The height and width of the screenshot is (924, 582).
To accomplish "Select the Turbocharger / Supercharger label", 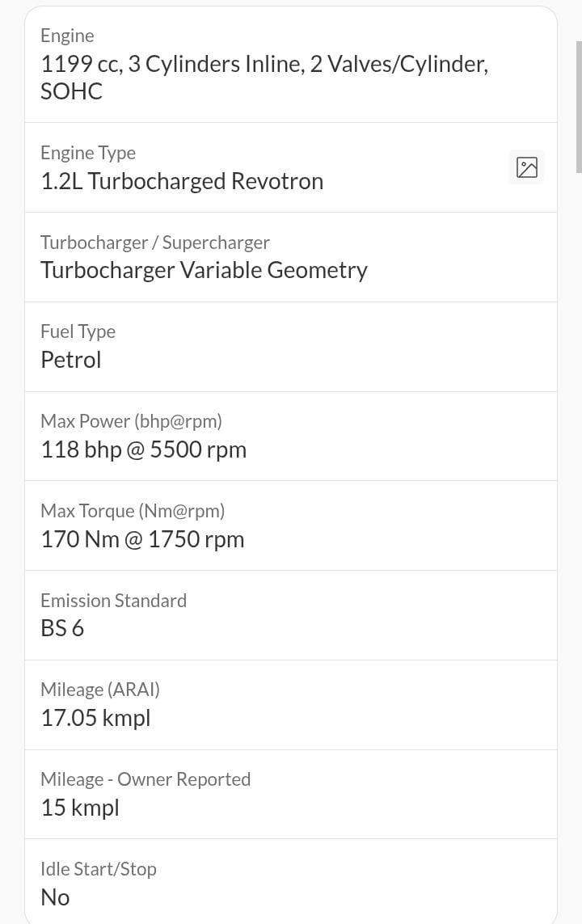I will click(x=155, y=243).
